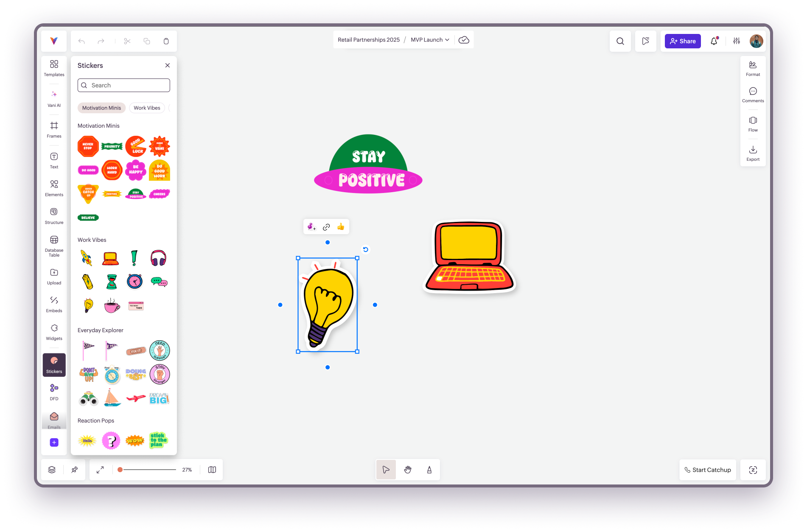Insert a Database Table from sidebar
This screenshot has width=807, height=532.
pos(54,246)
